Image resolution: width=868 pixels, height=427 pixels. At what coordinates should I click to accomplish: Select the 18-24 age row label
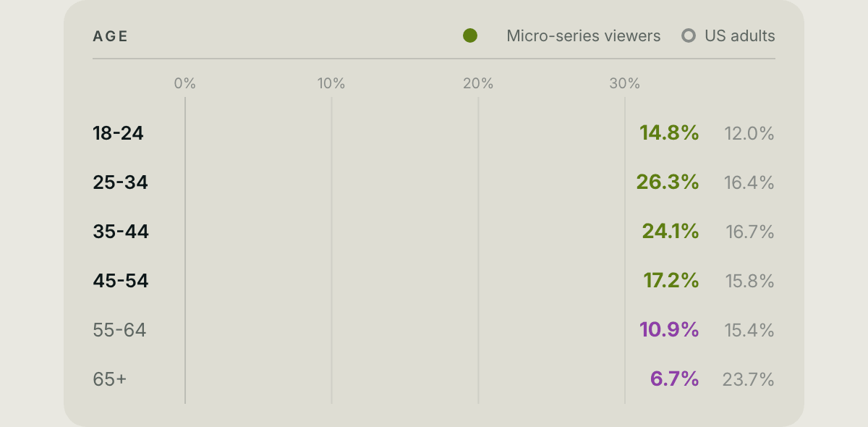118,133
